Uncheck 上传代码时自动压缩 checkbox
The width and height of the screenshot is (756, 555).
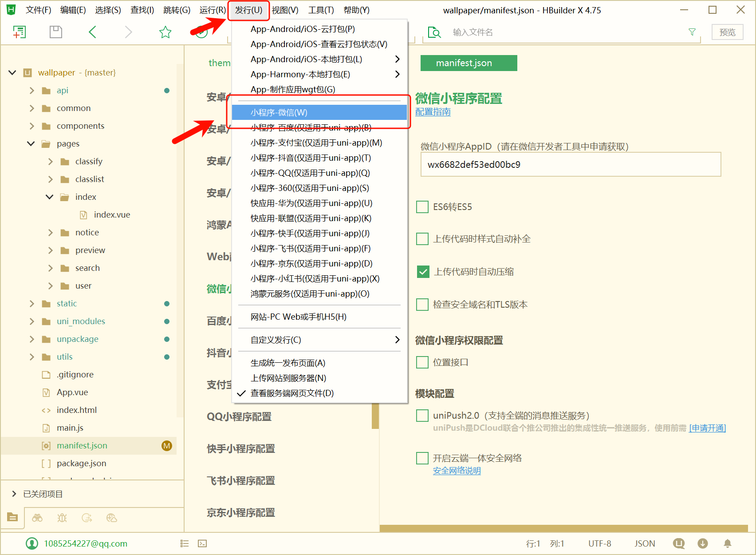pyautogui.click(x=423, y=272)
